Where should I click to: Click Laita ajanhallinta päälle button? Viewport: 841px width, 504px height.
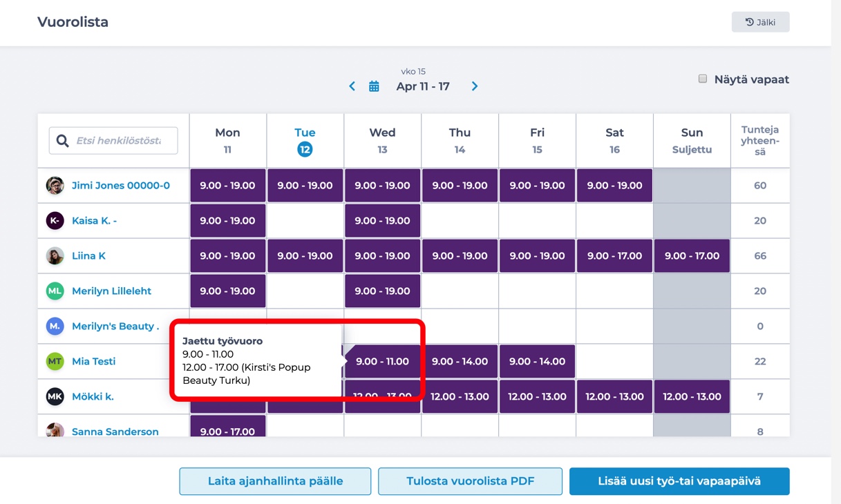(275, 481)
